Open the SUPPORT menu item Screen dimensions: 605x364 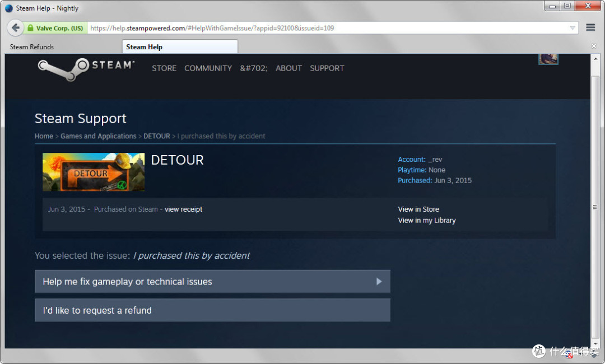327,68
